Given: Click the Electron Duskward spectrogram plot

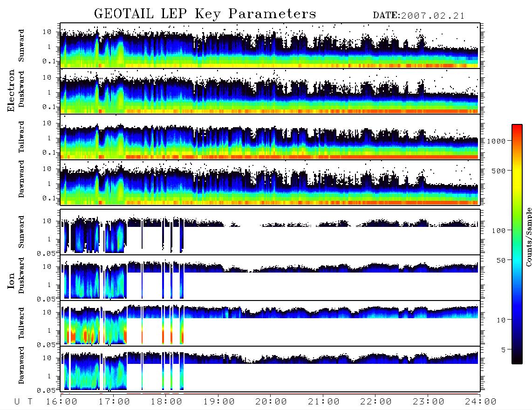Looking at the screenshot, I should (x=270, y=91).
